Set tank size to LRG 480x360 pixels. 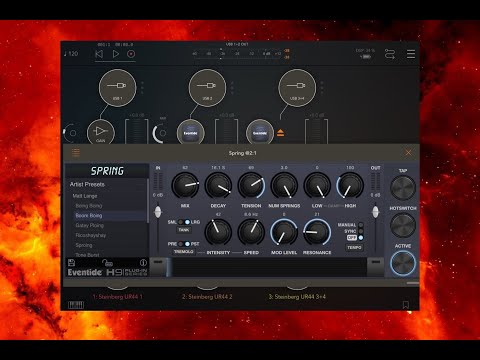click(x=187, y=222)
